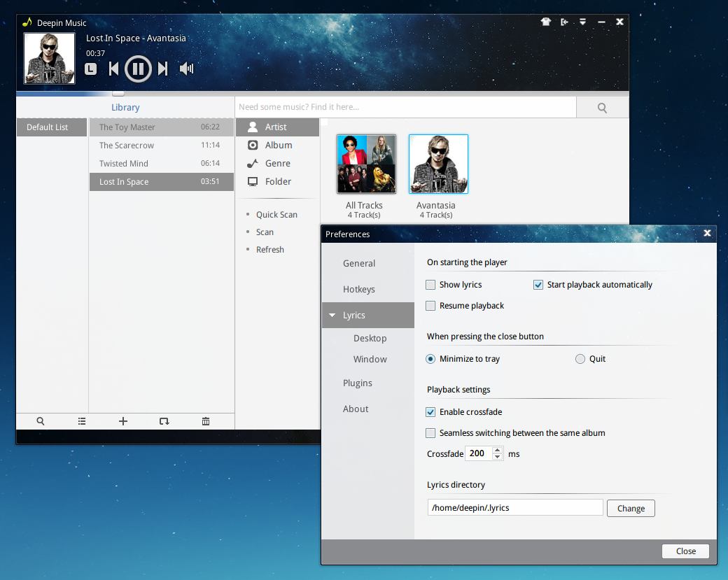Click the crossfade value up stepper arrow

click(498, 449)
